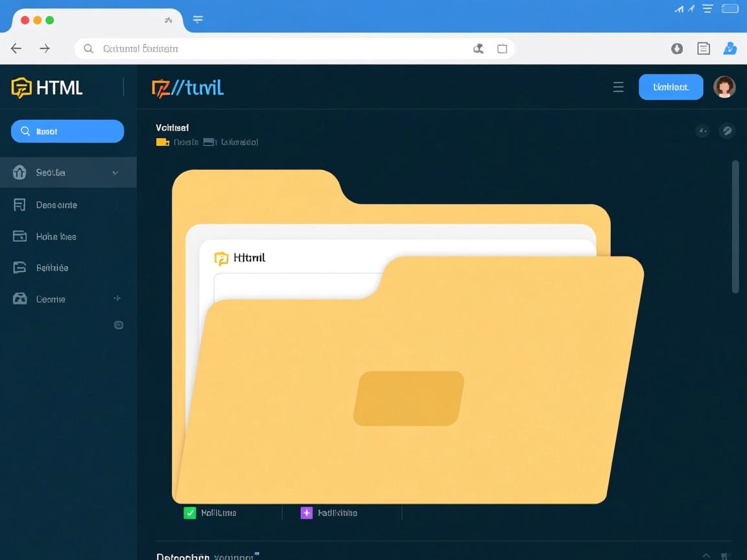Open the user profile avatar
Image resolution: width=747 pixels, height=560 pixels.
(x=724, y=87)
